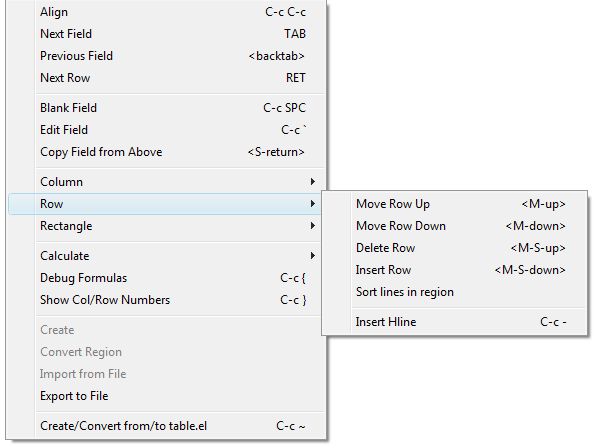This screenshot has height=448, width=597.
Task: Choose Move Row Down
Action: pyautogui.click(x=454, y=226)
